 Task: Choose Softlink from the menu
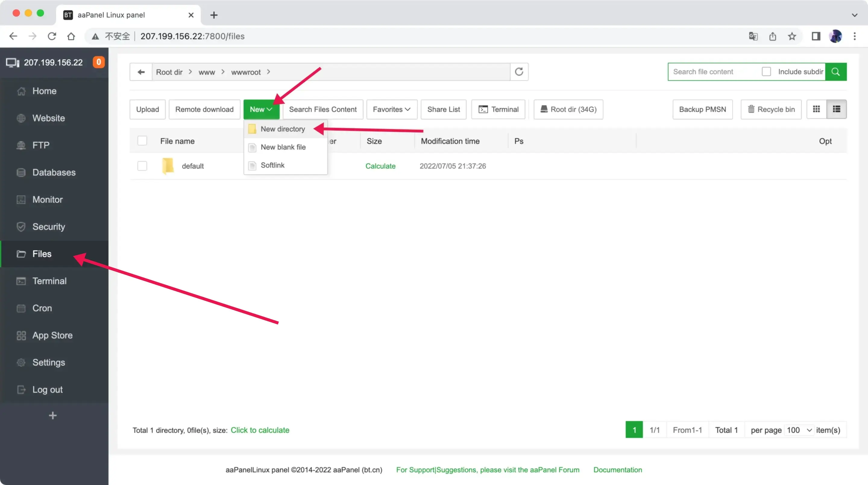(x=285, y=165)
